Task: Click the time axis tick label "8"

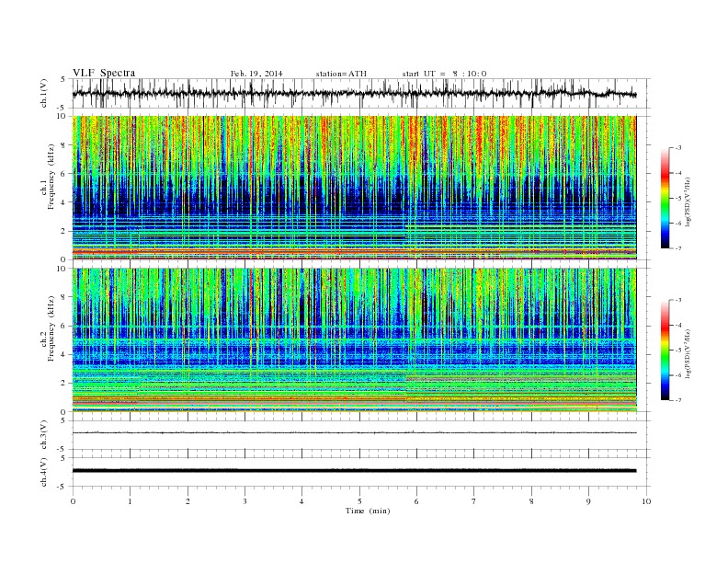Action: (531, 501)
